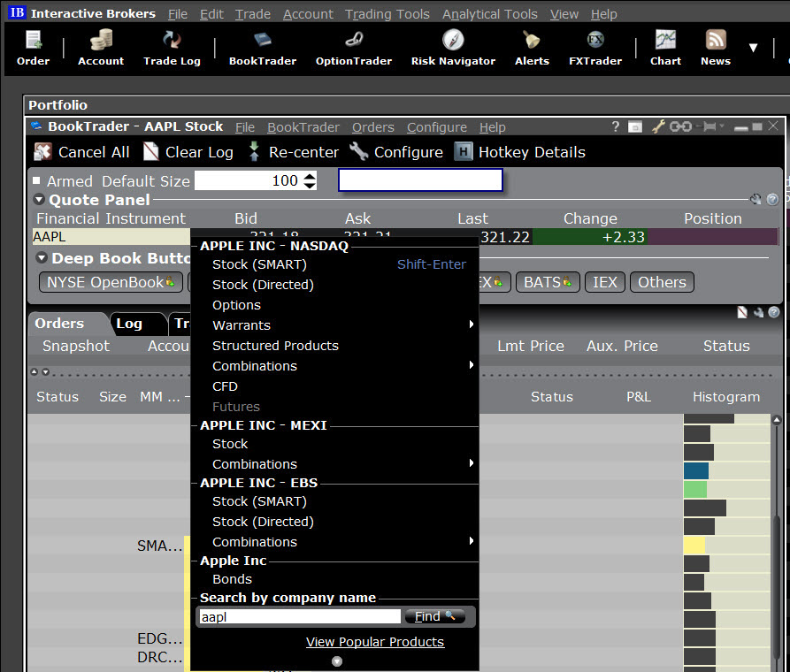790x672 pixels.
Task: Click the blank field beside Default Size
Action: pyautogui.click(x=421, y=180)
